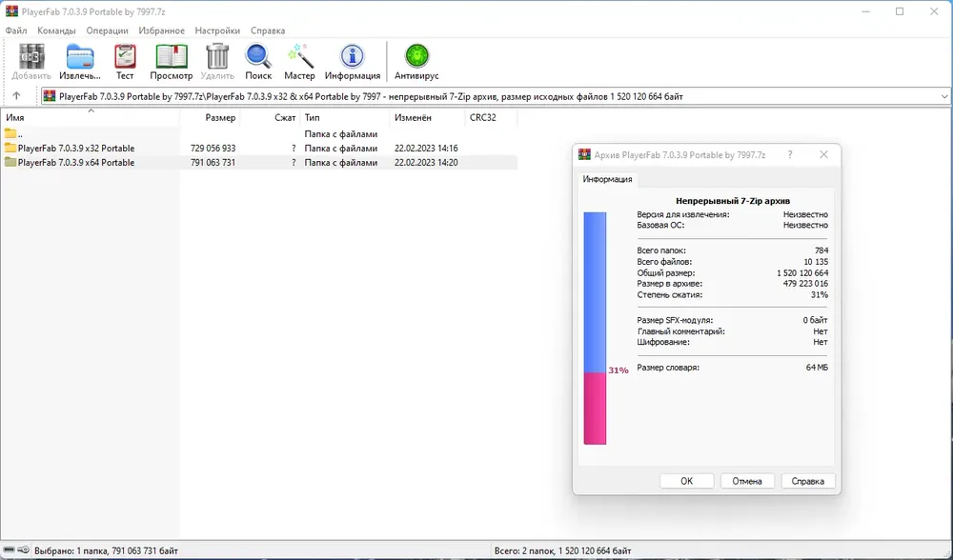Sort by the Размер column header
953x560 pixels.
pos(211,118)
